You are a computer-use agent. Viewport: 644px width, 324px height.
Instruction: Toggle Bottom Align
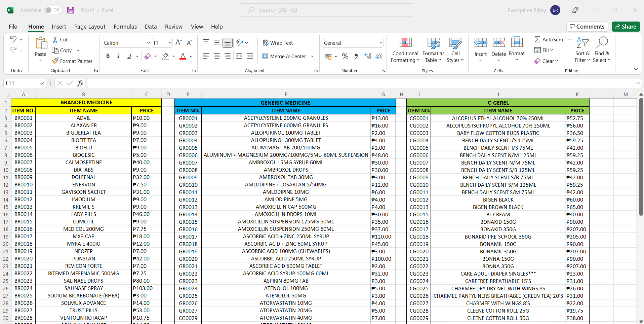[x=228, y=43]
